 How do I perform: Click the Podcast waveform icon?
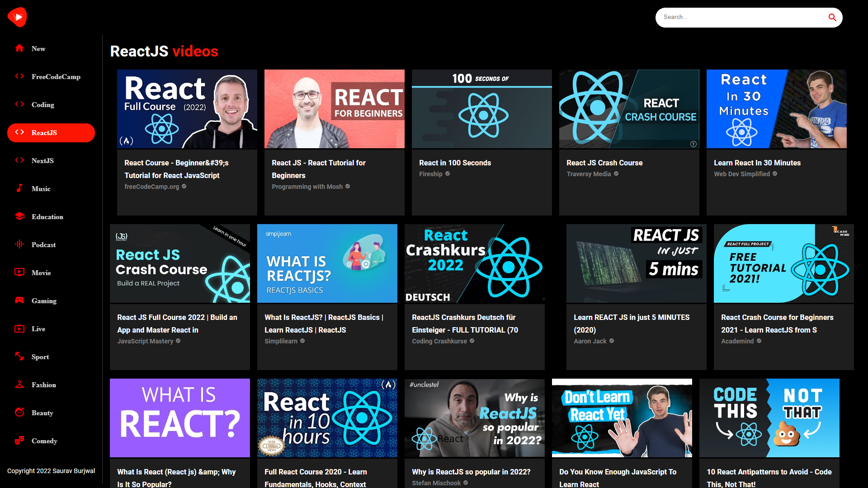19,244
